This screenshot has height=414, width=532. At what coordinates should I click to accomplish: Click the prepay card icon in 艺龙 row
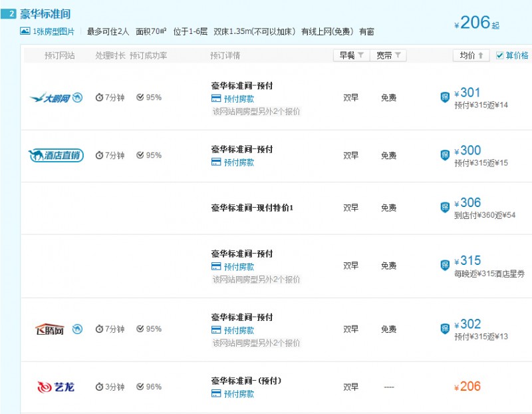coord(216,394)
